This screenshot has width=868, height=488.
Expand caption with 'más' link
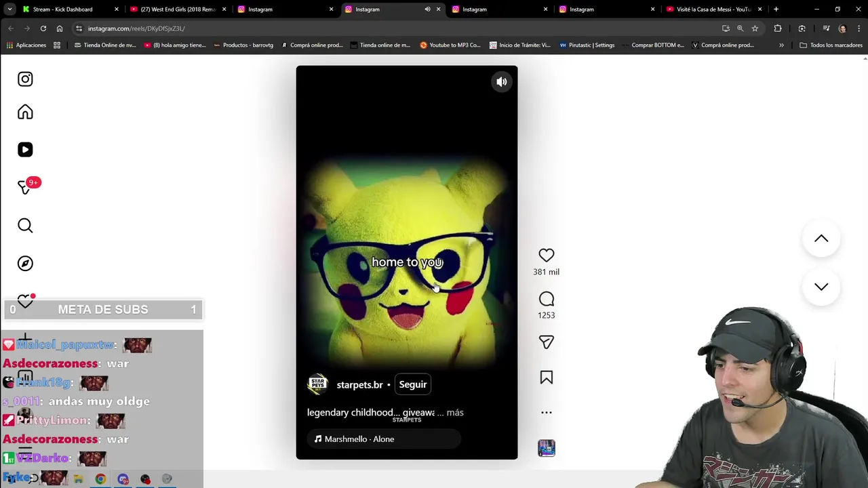tap(455, 412)
